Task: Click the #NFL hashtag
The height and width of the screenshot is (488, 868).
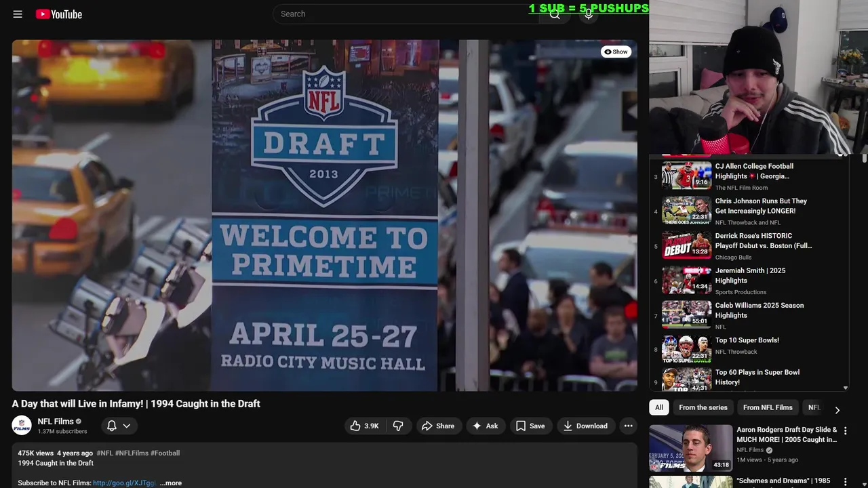Action: click(104, 453)
